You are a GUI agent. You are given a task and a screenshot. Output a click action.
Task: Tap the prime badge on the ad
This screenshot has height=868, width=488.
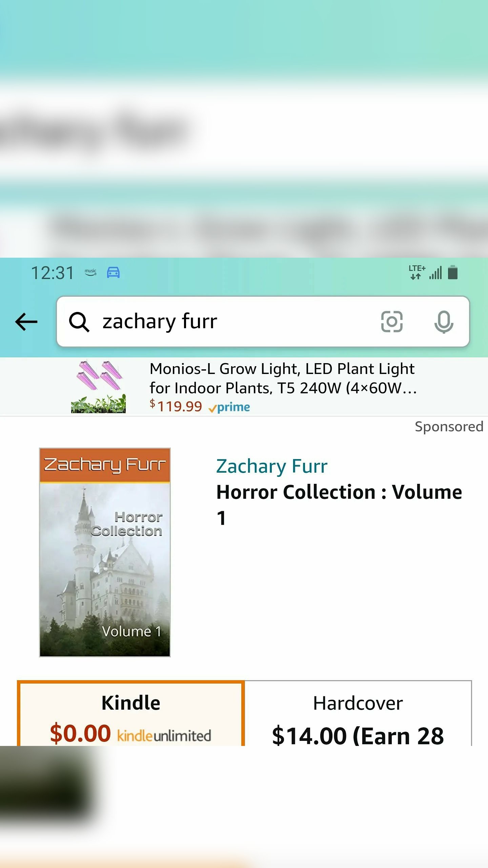pyautogui.click(x=229, y=407)
